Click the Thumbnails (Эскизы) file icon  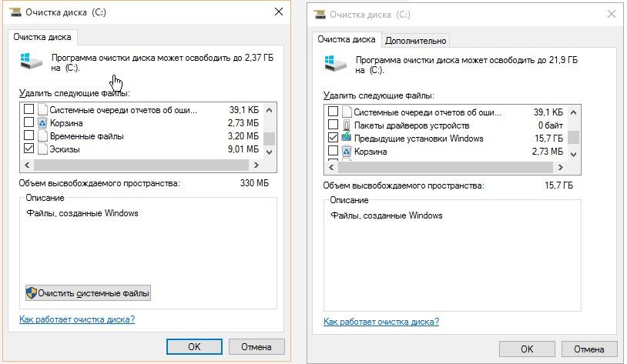[42, 149]
